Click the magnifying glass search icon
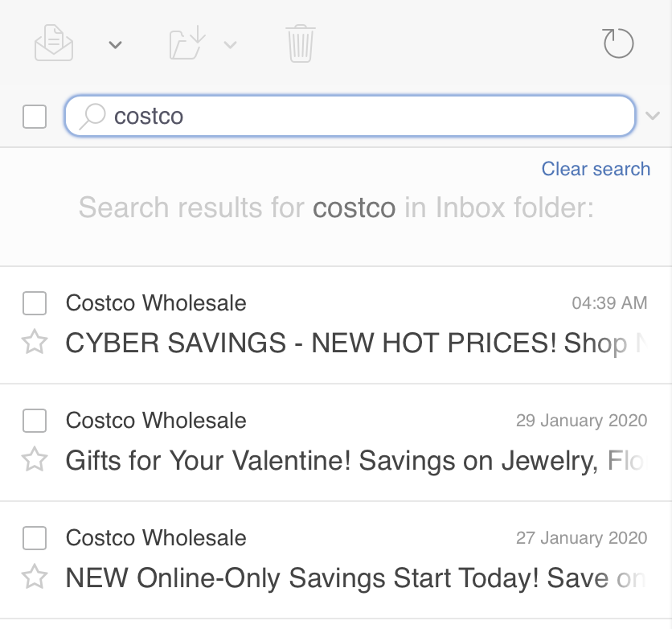The height and width of the screenshot is (629, 672). click(91, 116)
